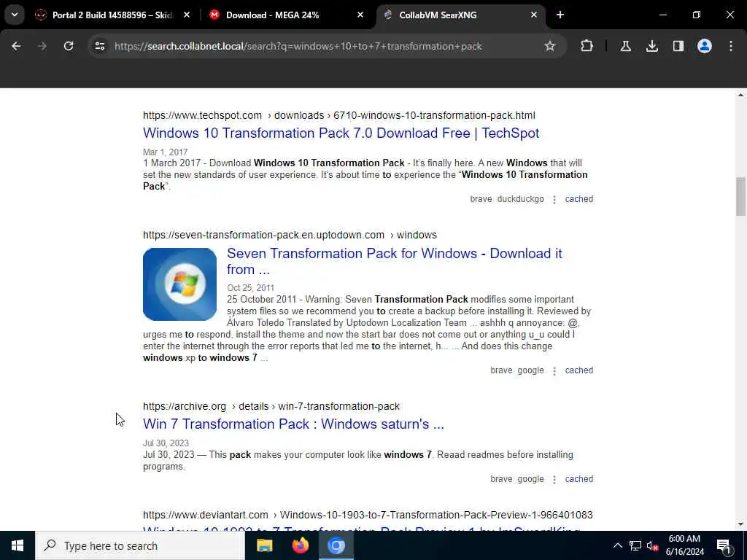Open Seven Transformation Pack for Windows link

(x=395, y=261)
